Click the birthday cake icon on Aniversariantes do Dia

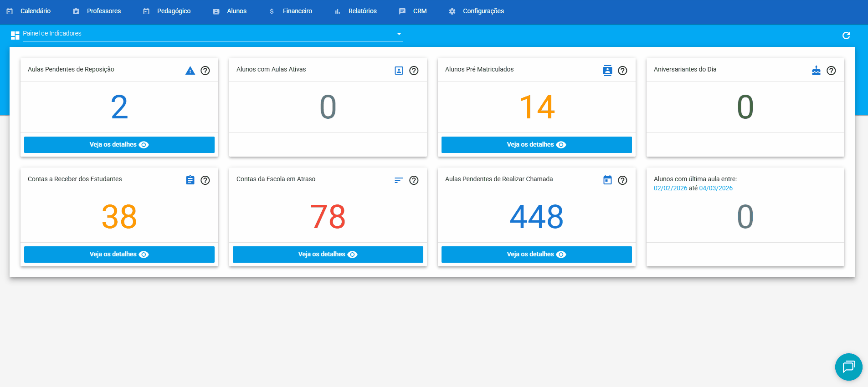pyautogui.click(x=816, y=71)
